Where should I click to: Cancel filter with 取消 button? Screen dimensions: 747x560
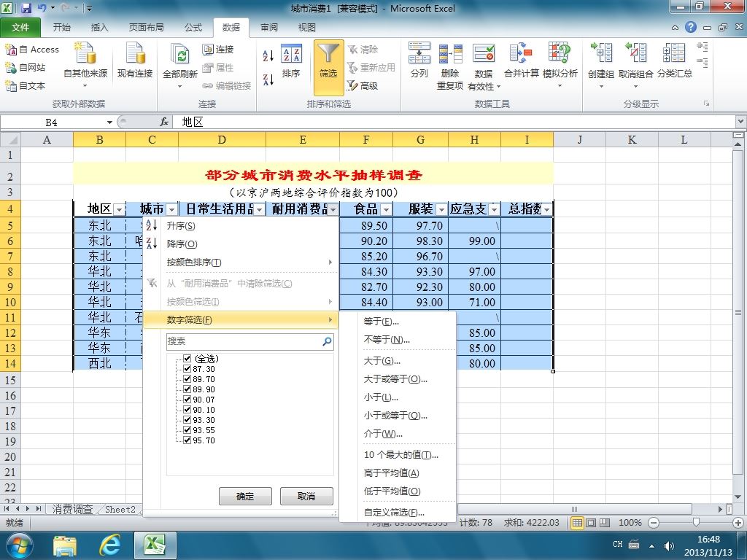click(306, 496)
